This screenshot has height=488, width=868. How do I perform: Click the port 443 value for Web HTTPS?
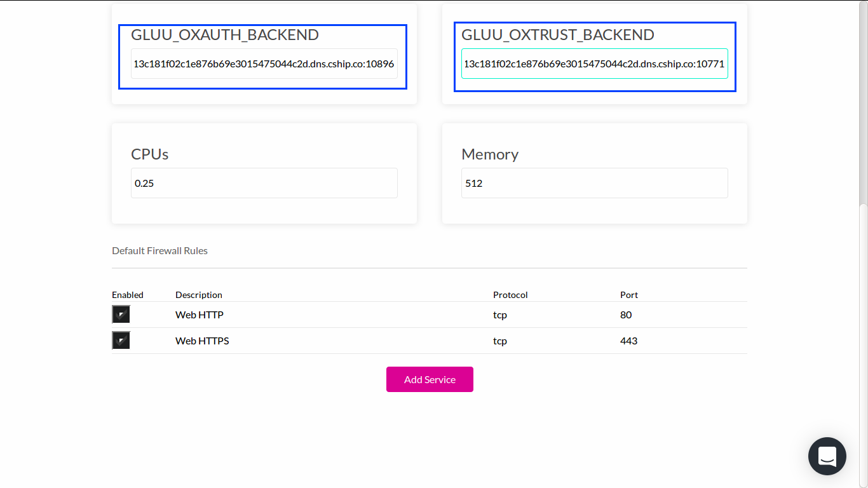pyautogui.click(x=628, y=341)
